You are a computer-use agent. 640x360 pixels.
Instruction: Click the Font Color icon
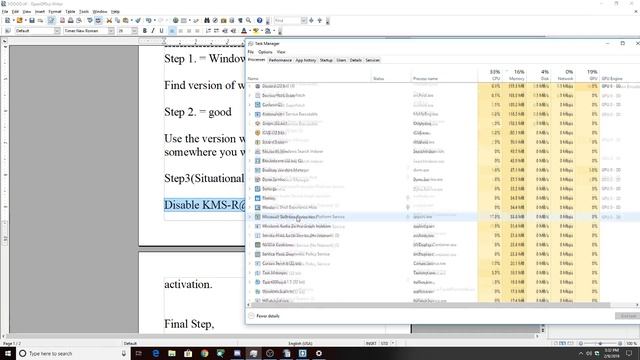(244, 31)
